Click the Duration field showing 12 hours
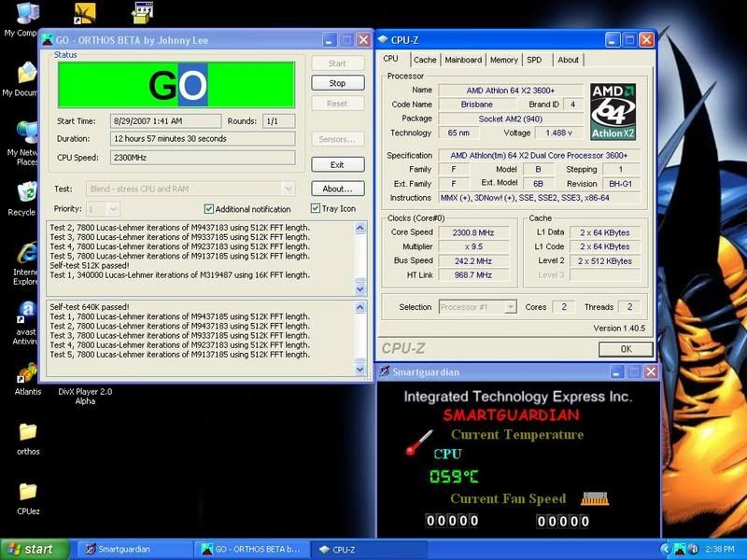The width and height of the screenshot is (747, 560). (203, 138)
